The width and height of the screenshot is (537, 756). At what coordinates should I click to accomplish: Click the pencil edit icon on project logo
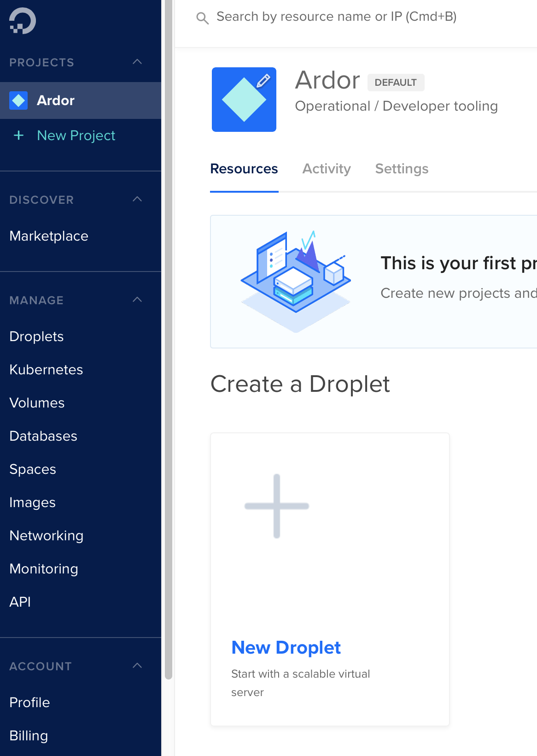(263, 81)
